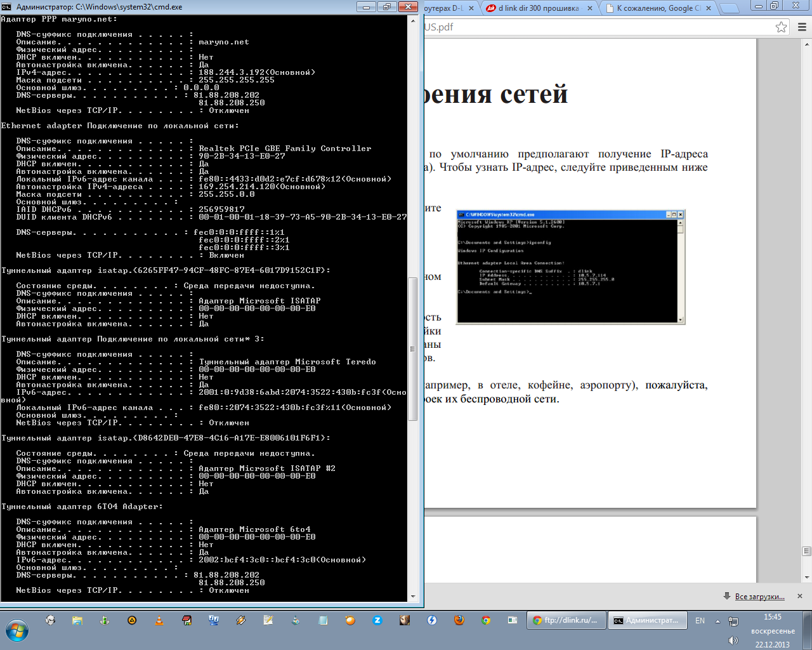Switch to 'К сожалению, Google' tab

point(657,8)
